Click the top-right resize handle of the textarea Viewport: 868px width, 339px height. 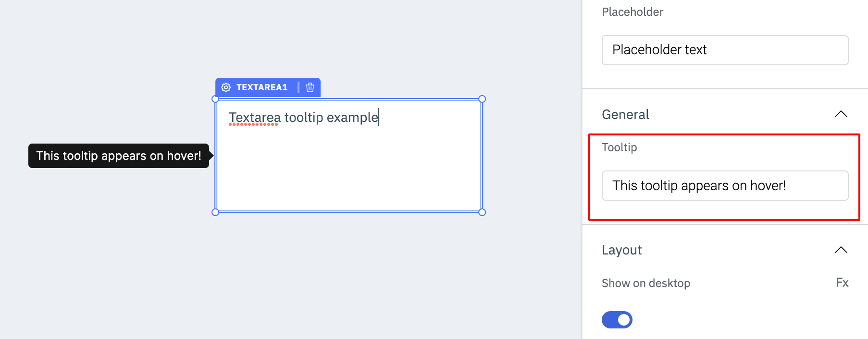pyautogui.click(x=482, y=99)
